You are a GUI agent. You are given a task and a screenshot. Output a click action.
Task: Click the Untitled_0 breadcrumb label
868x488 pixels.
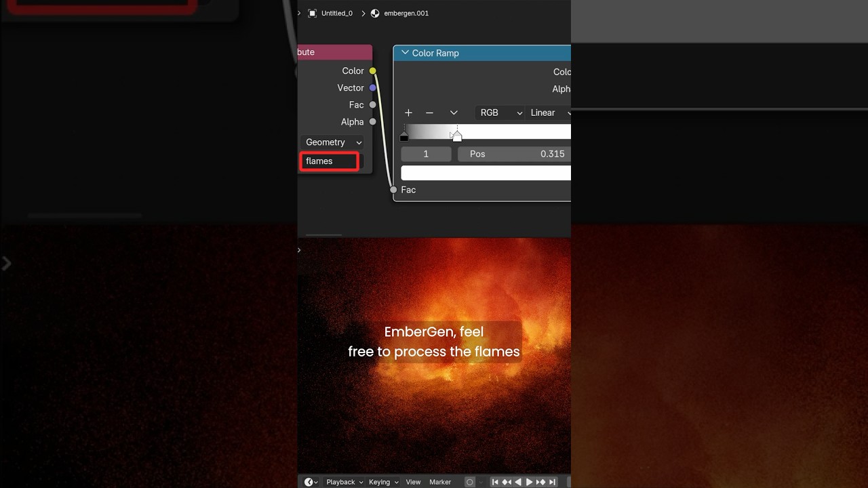337,13
